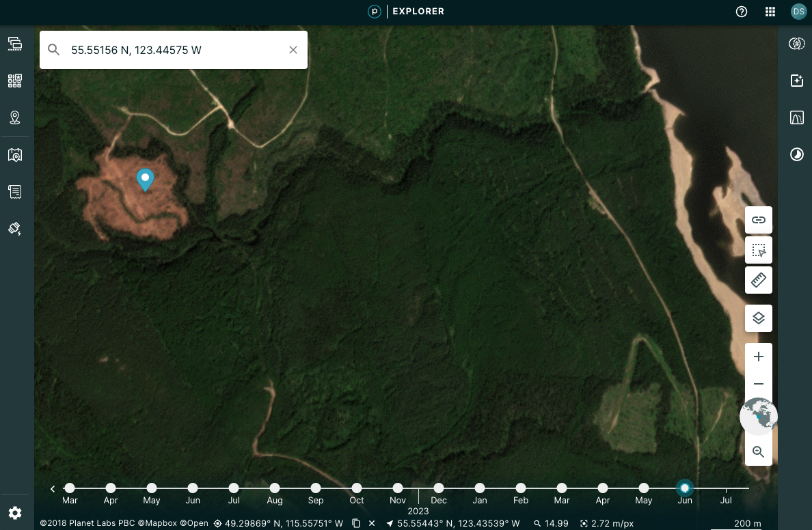This screenshot has height=530, width=812.
Task: Click the coordinate search text field
Action: click(174, 50)
